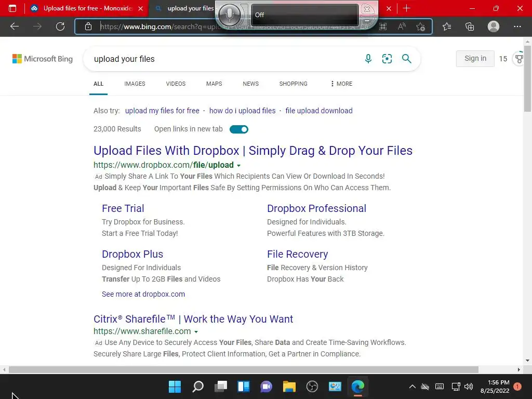Click the horizontal scrollbar thumb
Screen dimensions: 532x399
[244, 369]
